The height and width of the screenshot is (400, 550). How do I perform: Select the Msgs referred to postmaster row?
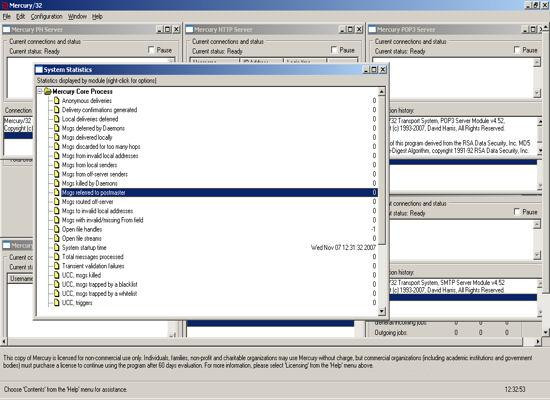219,192
